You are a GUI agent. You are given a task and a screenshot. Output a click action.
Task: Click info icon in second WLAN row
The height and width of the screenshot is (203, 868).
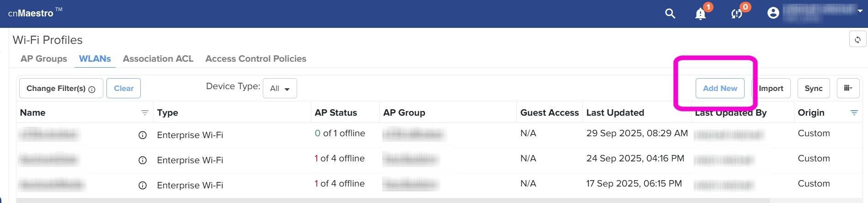coord(143,160)
